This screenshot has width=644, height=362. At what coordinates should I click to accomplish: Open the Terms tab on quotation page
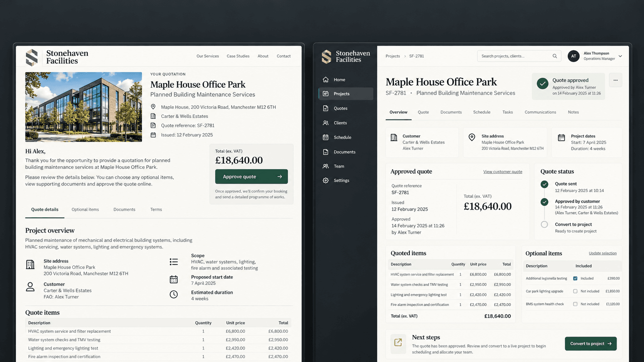(x=156, y=210)
